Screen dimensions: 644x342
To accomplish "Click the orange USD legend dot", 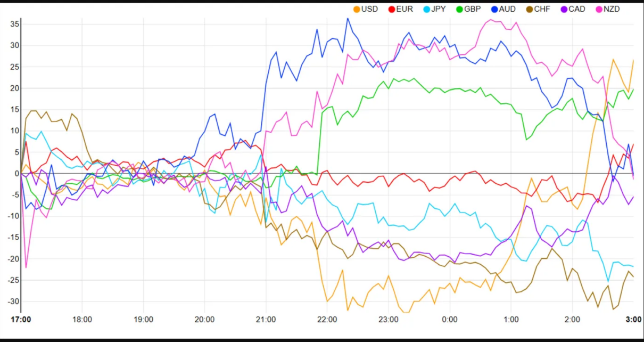I will pyautogui.click(x=357, y=9).
